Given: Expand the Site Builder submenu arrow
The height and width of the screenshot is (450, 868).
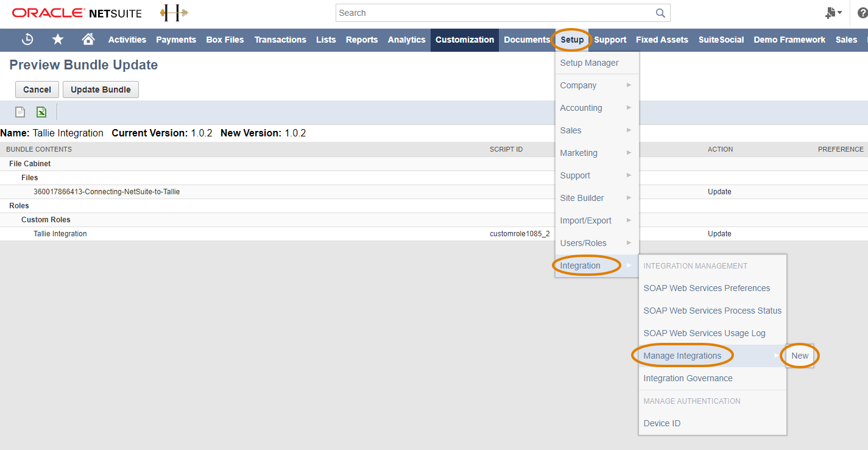Looking at the screenshot, I should pos(629,198).
